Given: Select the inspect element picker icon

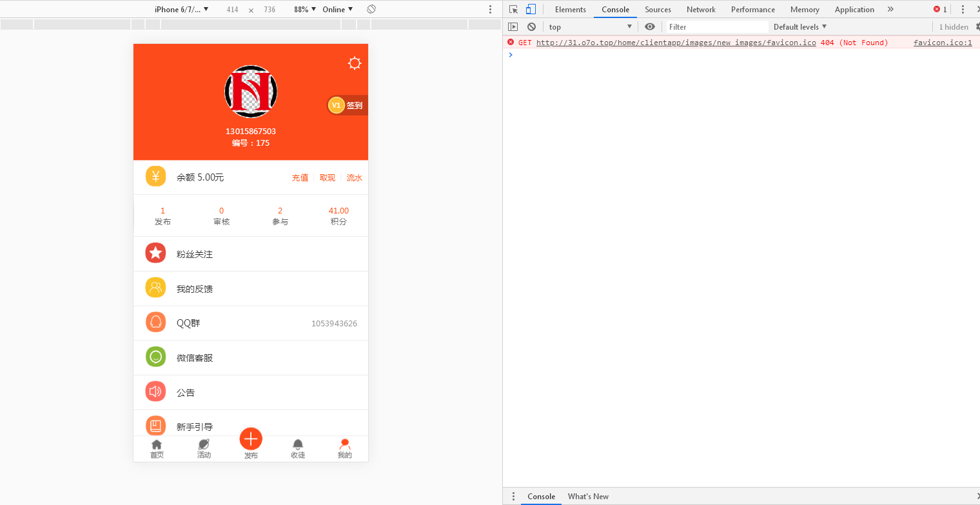Looking at the screenshot, I should (513, 9).
